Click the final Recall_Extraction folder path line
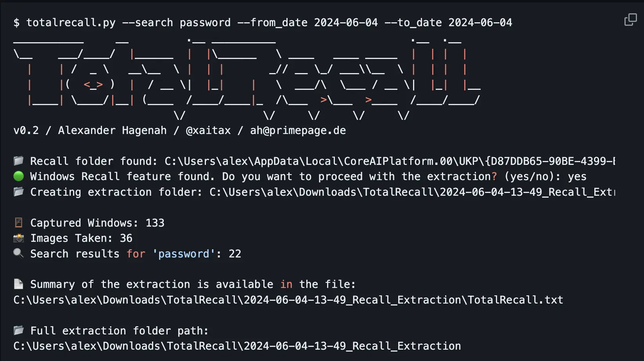This screenshot has width=644, height=361. pyautogui.click(x=237, y=346)
